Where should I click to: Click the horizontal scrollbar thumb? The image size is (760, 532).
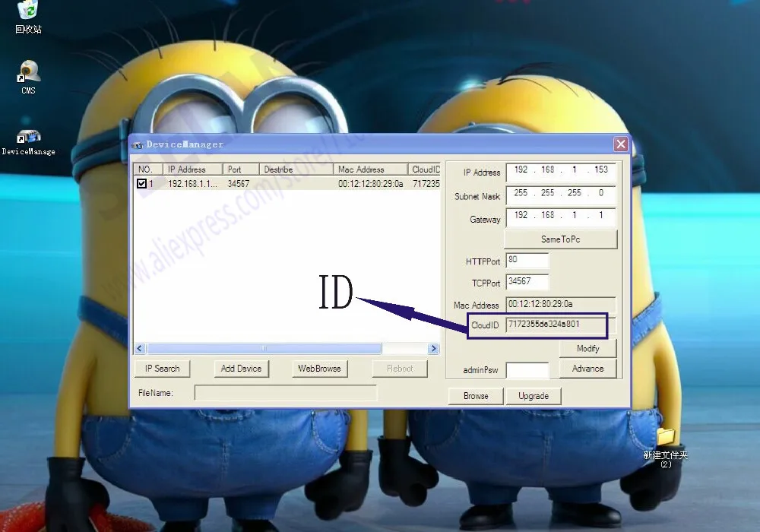point(264,348)
